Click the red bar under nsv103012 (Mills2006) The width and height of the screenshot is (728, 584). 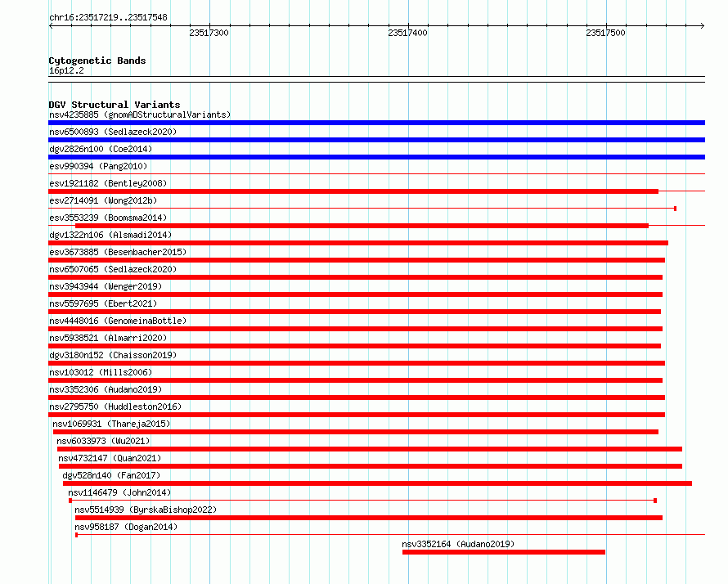[x=355, y=380]
